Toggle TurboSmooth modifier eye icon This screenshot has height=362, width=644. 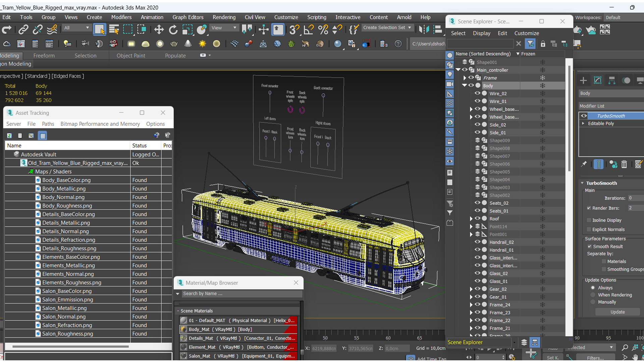584,116
